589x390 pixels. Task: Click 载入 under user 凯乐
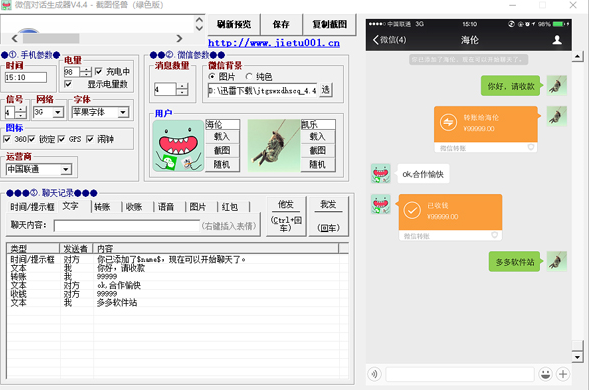point(318,136)
